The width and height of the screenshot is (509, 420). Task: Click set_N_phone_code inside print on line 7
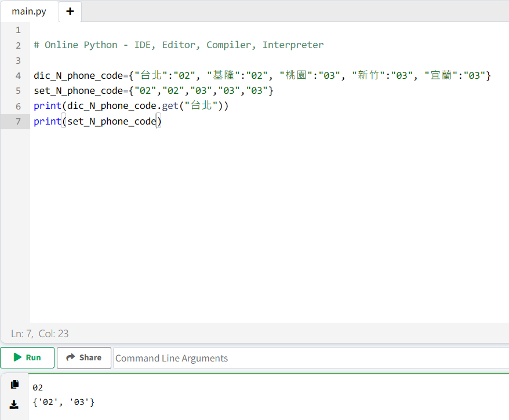pyautogui.click(x=112, y=121)
